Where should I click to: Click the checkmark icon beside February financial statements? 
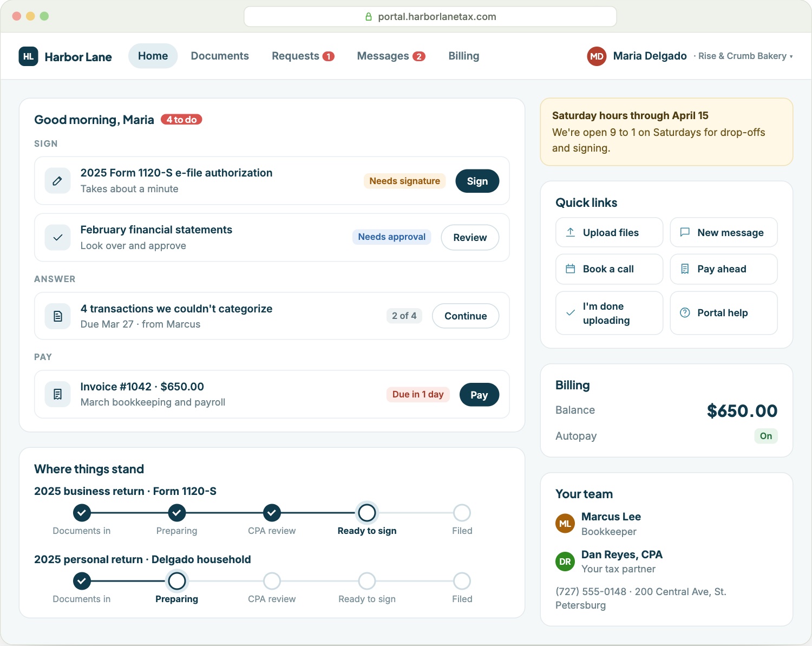point(57,237)
